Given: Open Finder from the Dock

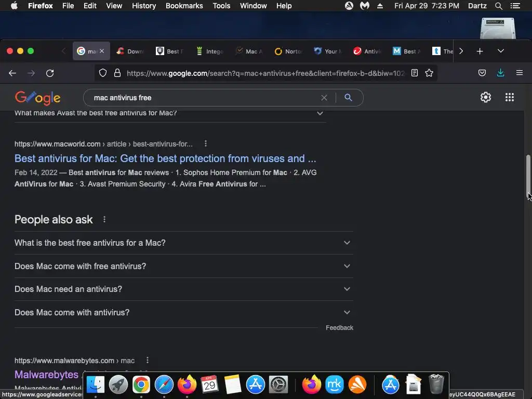Looking at the screenshot, I should [96, 384].
